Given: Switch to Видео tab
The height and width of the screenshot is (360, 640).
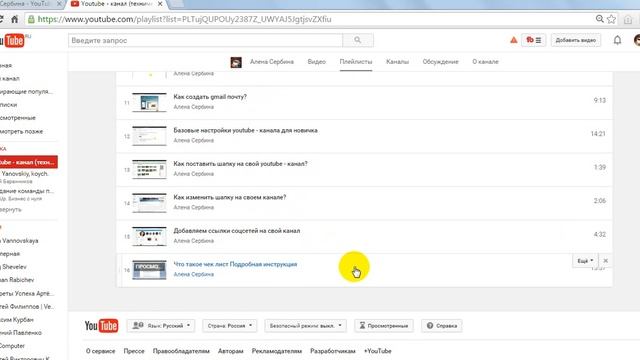Looking at the screenshot, I should (x=316, y=62).
